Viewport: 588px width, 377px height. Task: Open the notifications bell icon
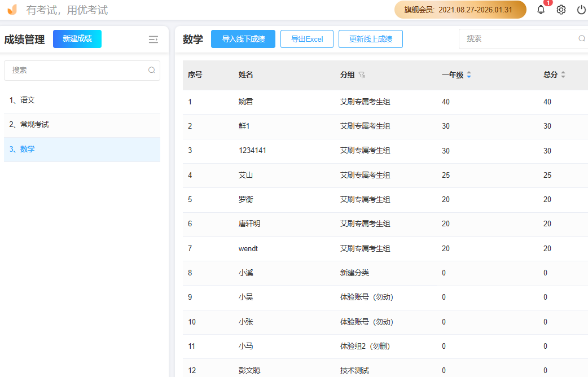540,9
